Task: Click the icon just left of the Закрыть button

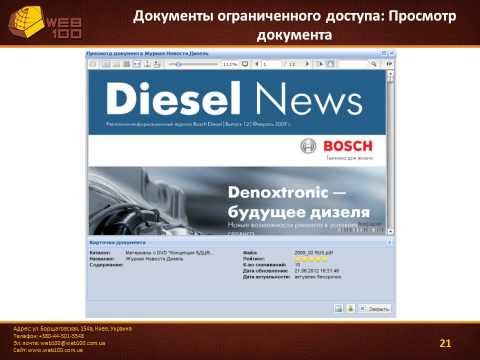Action: coord(350,308)
